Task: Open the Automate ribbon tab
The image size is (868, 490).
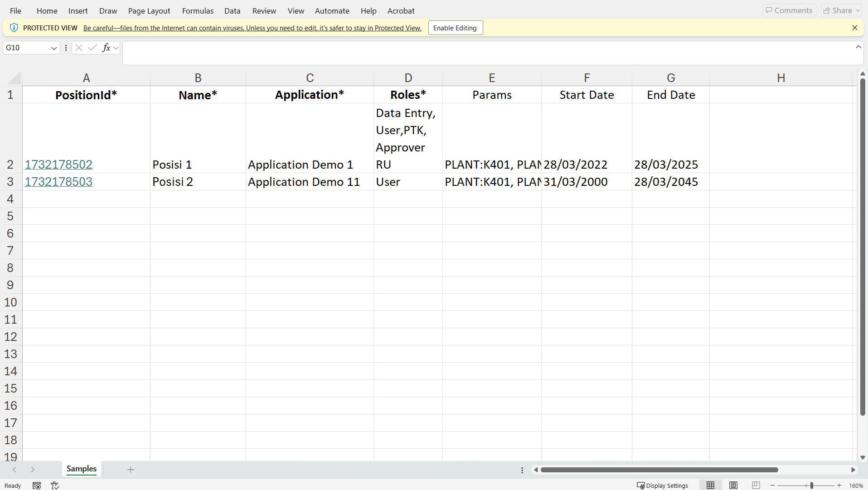Action: pyautogui.click(x=332, y=11)
